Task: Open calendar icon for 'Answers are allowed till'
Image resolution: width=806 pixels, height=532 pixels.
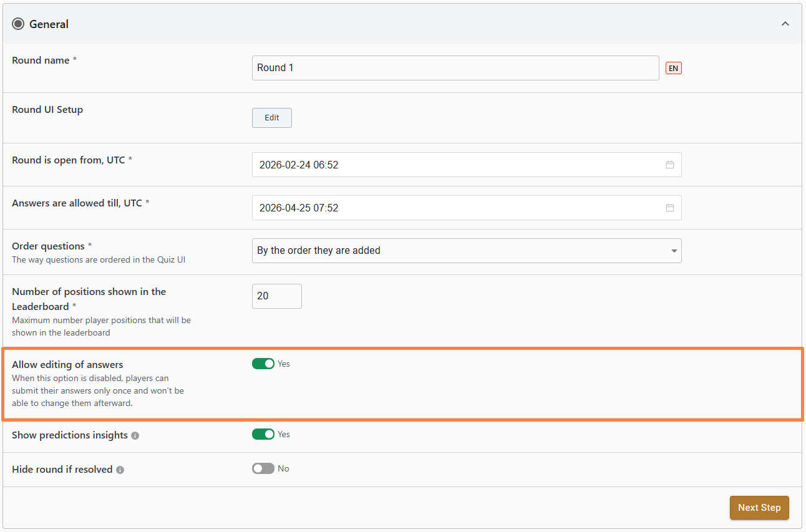Action: click(669, 208)
